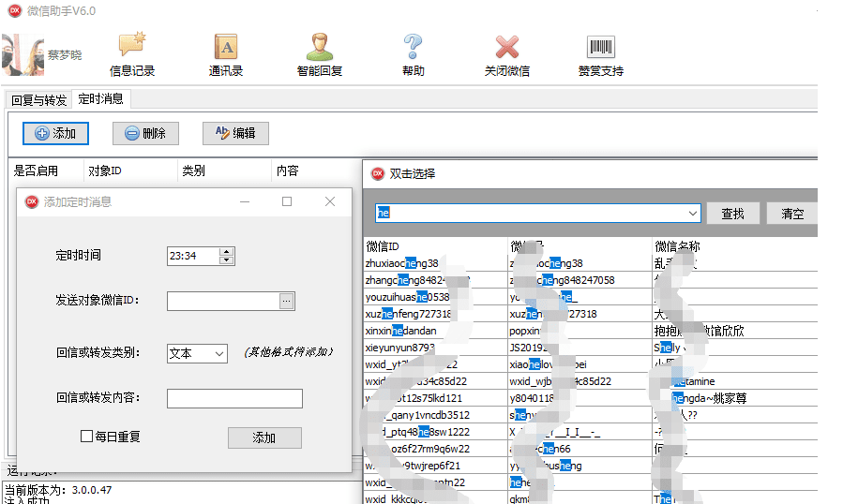The image size is (843, 504).
Task: Click the 关闭微信 red X icon
Action: coord(507,53)
